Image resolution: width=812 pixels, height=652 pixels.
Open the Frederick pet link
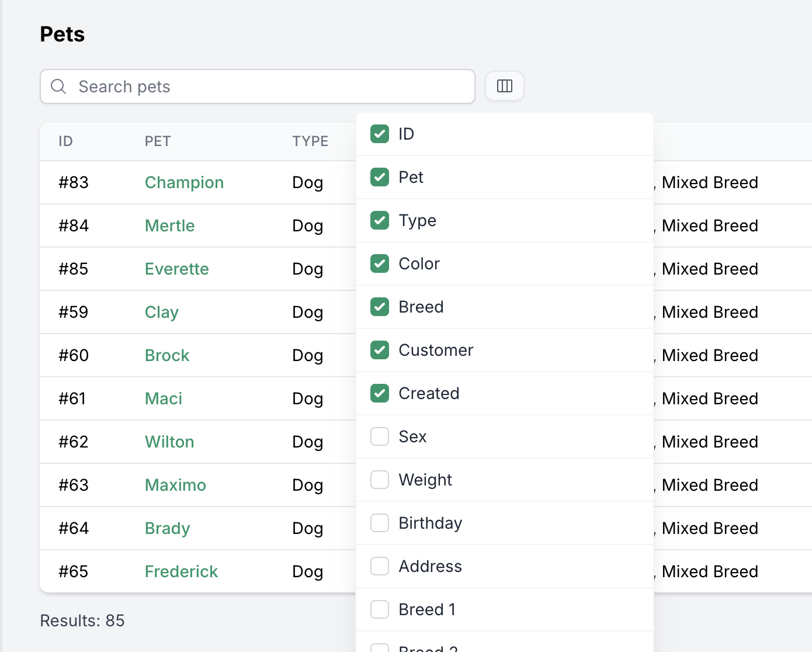click(x=181, y=571)
